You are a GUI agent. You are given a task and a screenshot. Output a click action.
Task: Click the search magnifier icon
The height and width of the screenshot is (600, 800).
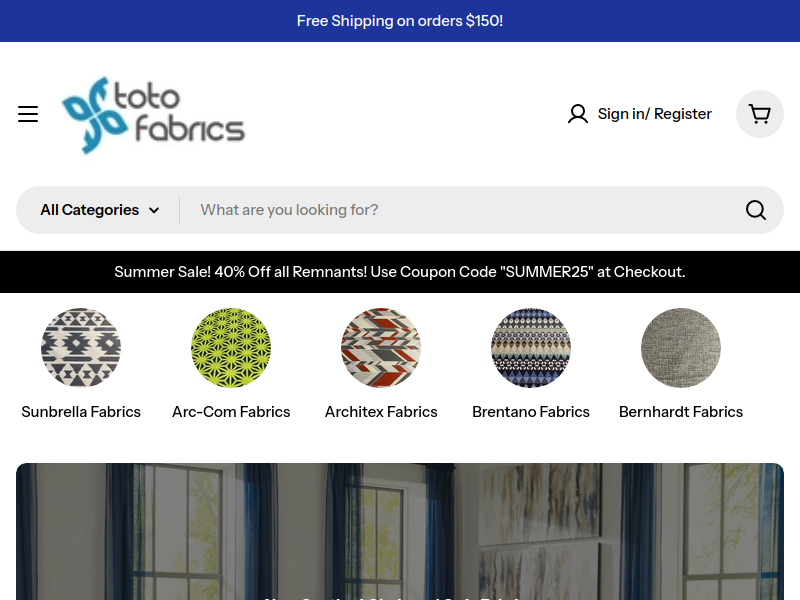click(x=756, y=210)
